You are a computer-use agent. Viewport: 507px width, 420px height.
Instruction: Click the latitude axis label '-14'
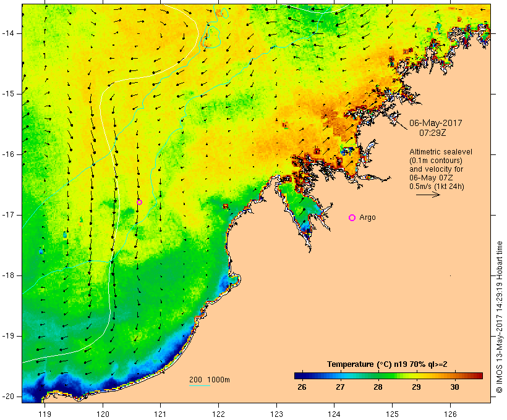tap(7, 33)
